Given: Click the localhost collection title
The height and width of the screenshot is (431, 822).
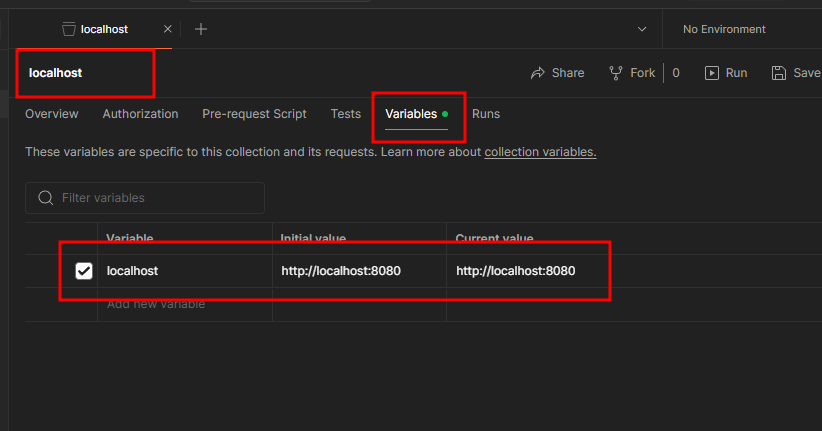Looking at the screenshot, I should click(55, 73).
